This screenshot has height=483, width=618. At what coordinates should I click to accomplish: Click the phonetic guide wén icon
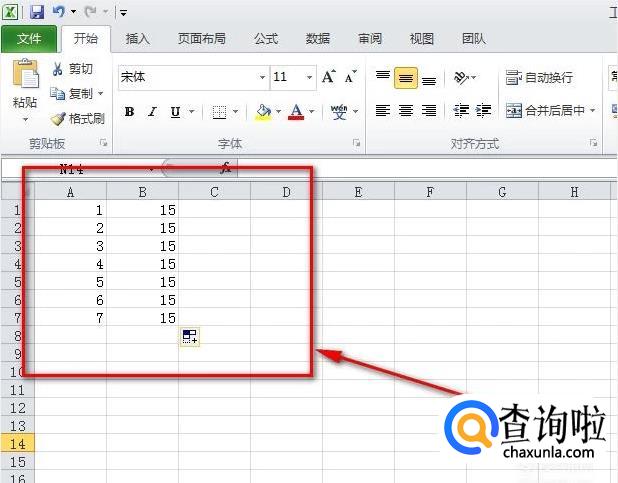pos(339,112)
